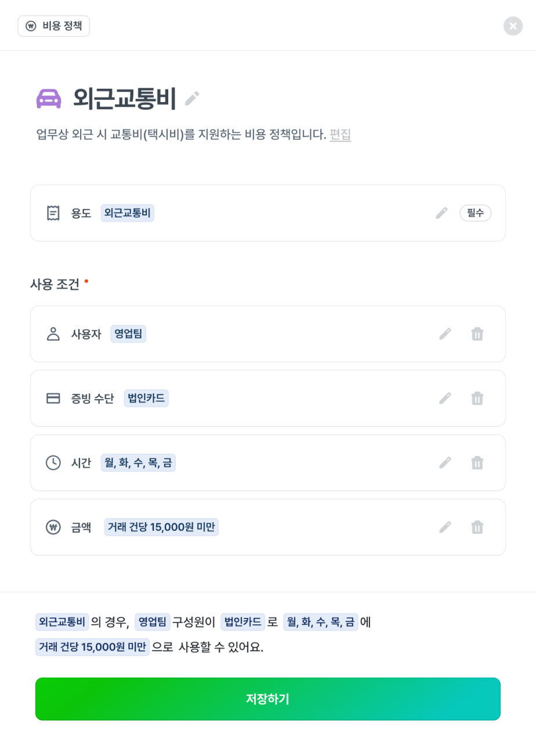Image resolution: width=536 pixels, height=756 pixels.
Task: Click the purple car icon
Action: pyautogui.click(x=49, y=99)
